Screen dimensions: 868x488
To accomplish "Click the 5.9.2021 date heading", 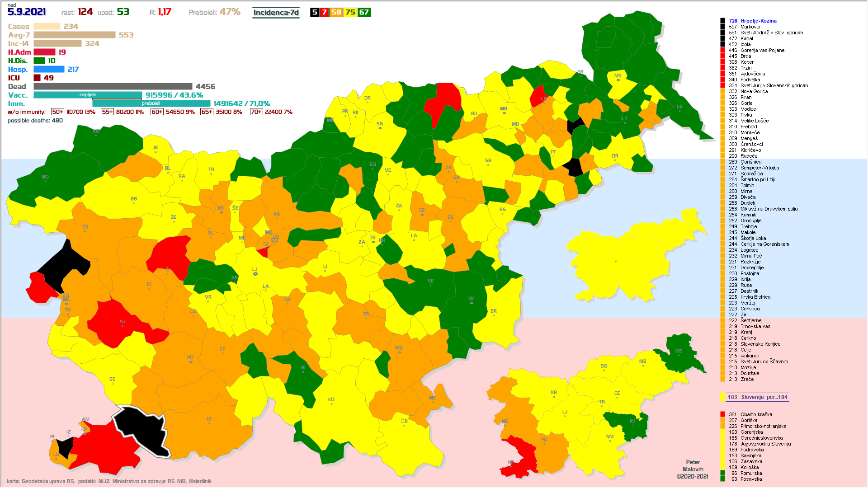I will [27, 12].
